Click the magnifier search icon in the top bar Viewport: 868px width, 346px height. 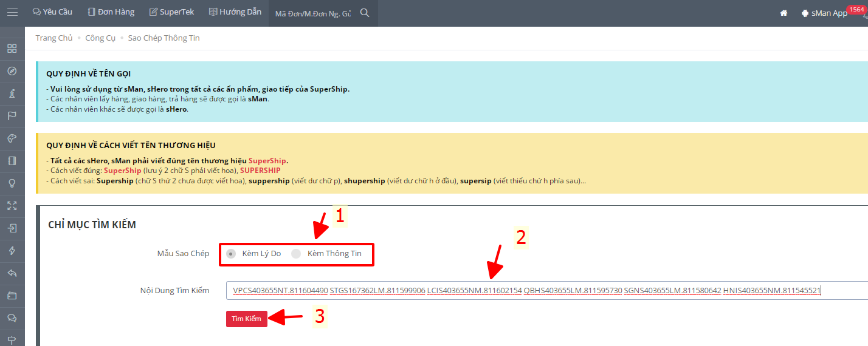click(x=365, y=13)
